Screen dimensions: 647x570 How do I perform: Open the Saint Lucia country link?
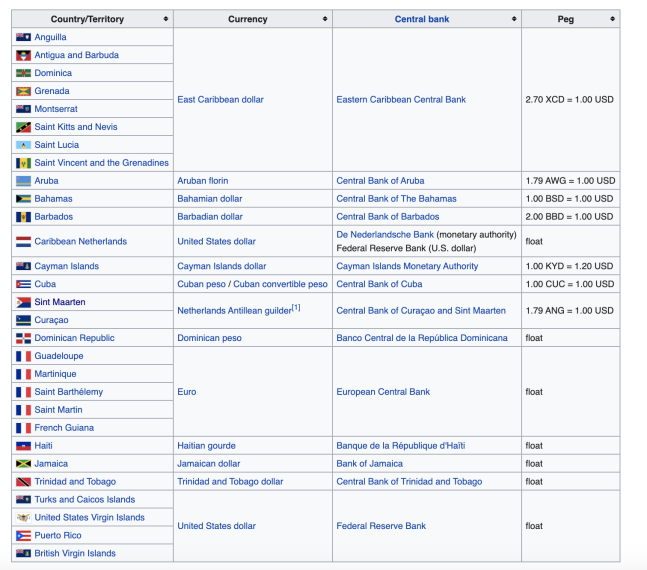(x=57, y=145)
